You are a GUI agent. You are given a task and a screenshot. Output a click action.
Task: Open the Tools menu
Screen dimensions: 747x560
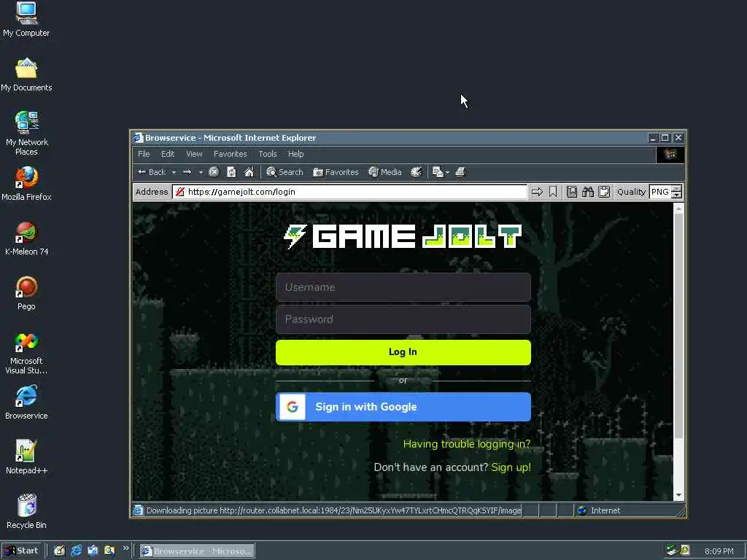pyautogui.click(x=267, y=155)
